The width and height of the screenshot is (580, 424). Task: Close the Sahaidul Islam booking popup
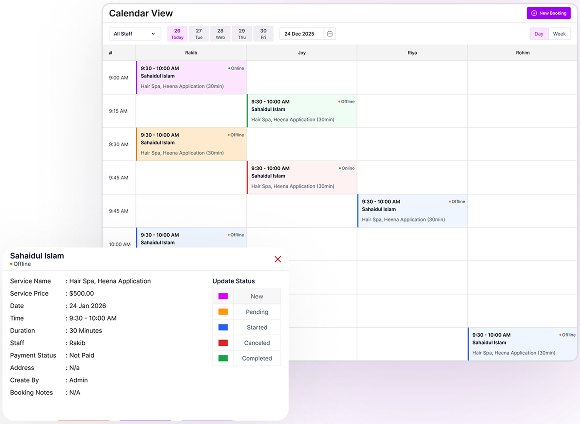pyautogui.click(x=278, y=259)
